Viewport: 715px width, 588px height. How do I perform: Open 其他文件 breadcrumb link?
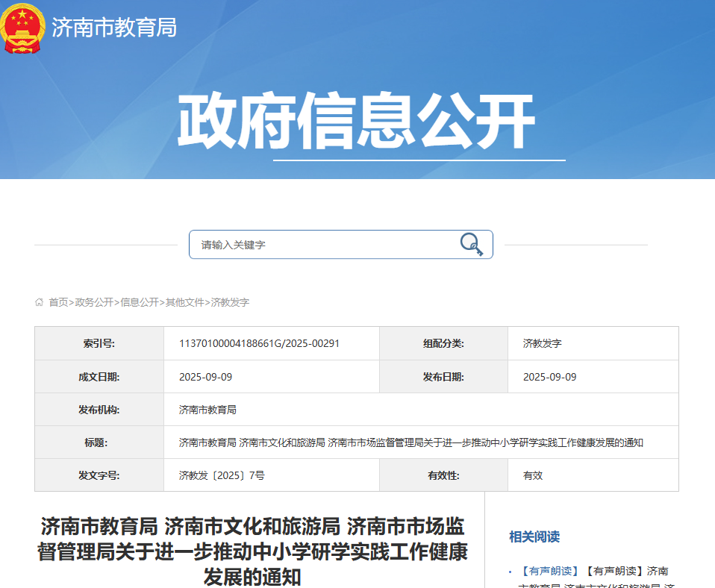click(184, 302)
